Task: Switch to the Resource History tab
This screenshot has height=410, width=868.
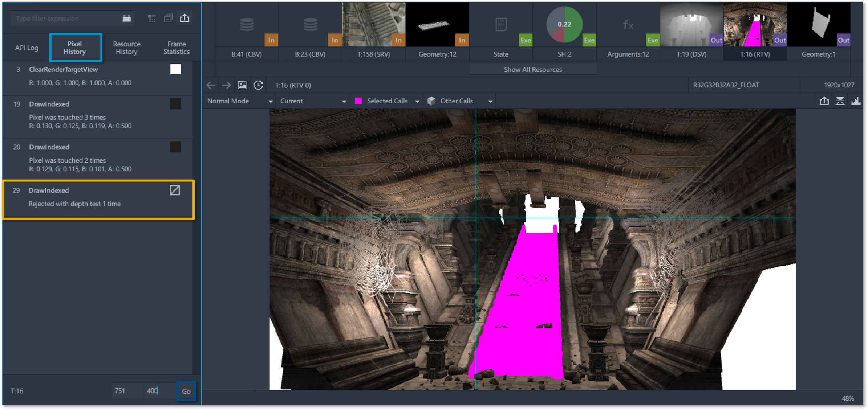Action: click(126, 48)
